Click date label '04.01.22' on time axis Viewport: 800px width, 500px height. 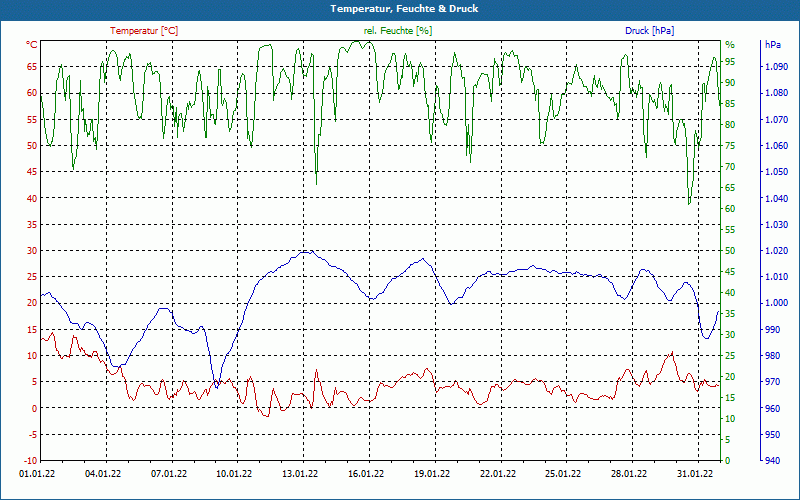[x=103, y=474]
